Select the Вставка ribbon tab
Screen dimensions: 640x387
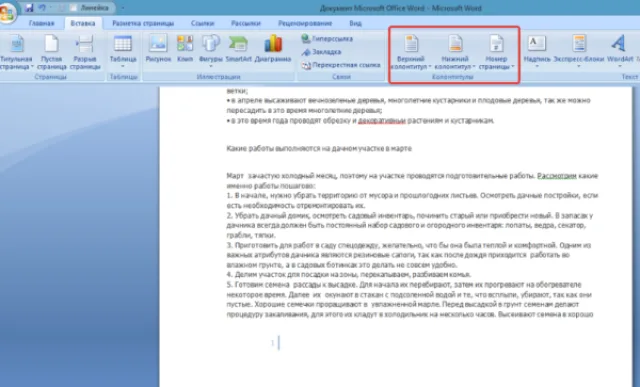click(x=83, y=23)
